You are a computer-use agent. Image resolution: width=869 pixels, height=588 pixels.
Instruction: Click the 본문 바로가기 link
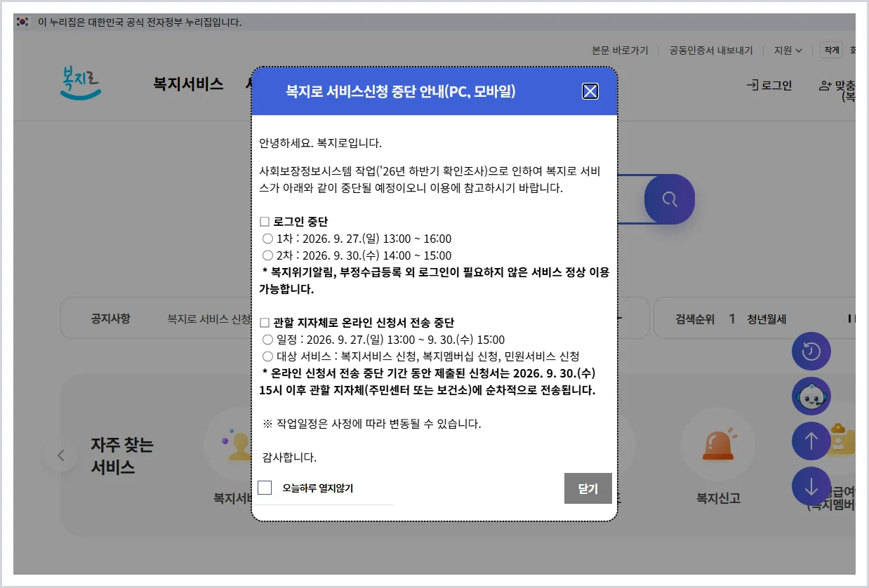(x=620, y=51)
